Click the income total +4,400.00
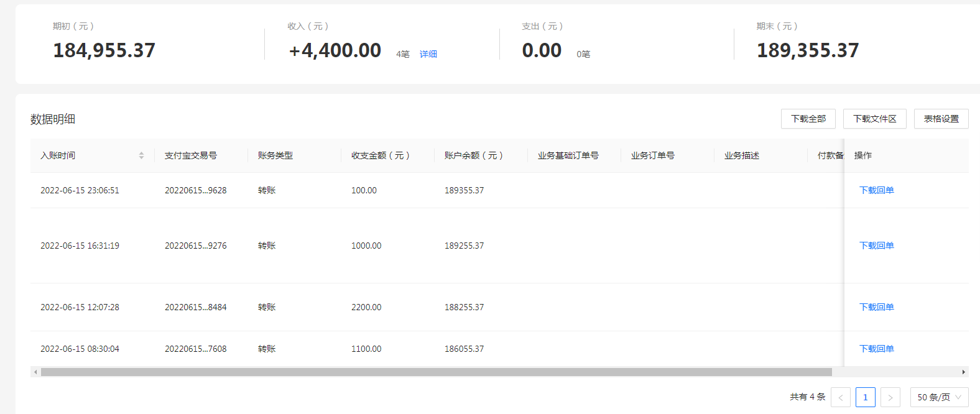This screenshot has height=414, width=980. [x=335, y=50]
